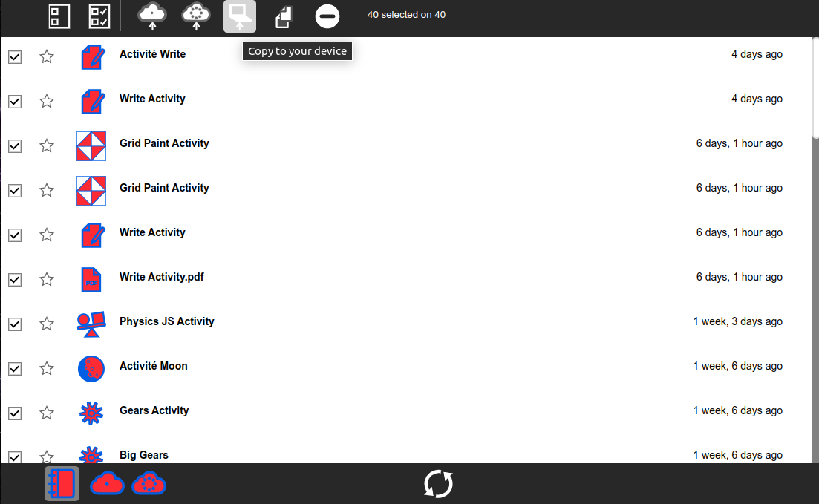Click the '40 selected on 40' status text
This screenshot has height=504, width=819.
pyautogui.click(x=406, y=15)
